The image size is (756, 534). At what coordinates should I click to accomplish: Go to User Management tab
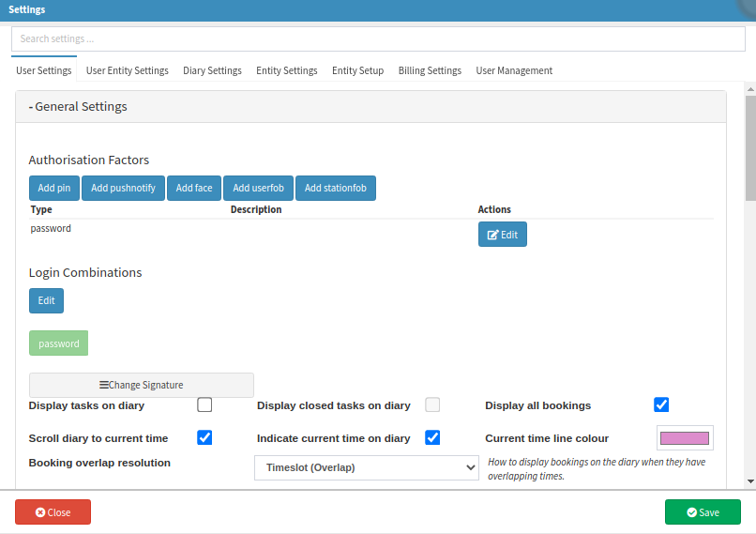(514, 70)
